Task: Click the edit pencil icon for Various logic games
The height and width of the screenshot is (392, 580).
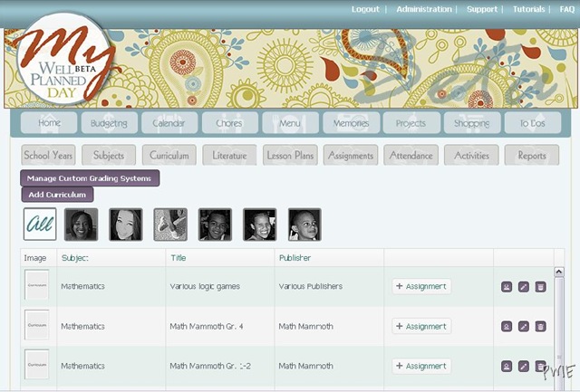Action: (524, 287)
